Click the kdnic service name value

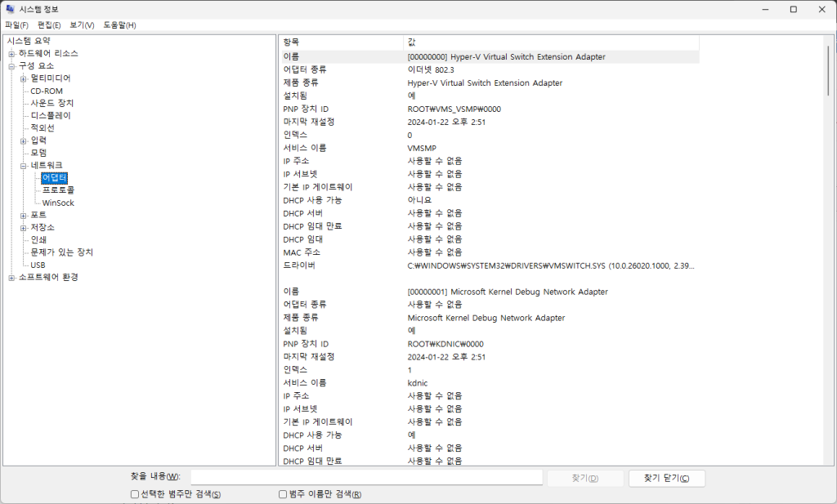(x=418, y=383)
